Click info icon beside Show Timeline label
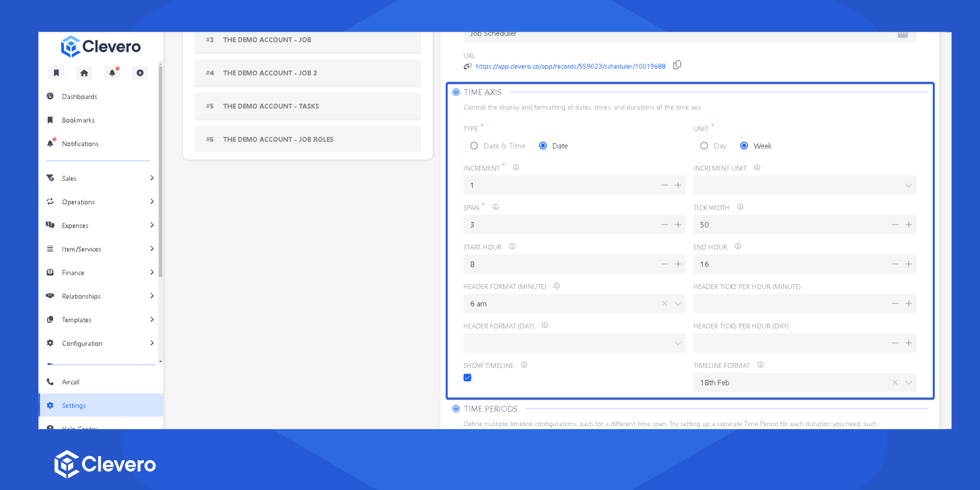The height and width of the screenshot is (490, 980). (x=524, y=365)
